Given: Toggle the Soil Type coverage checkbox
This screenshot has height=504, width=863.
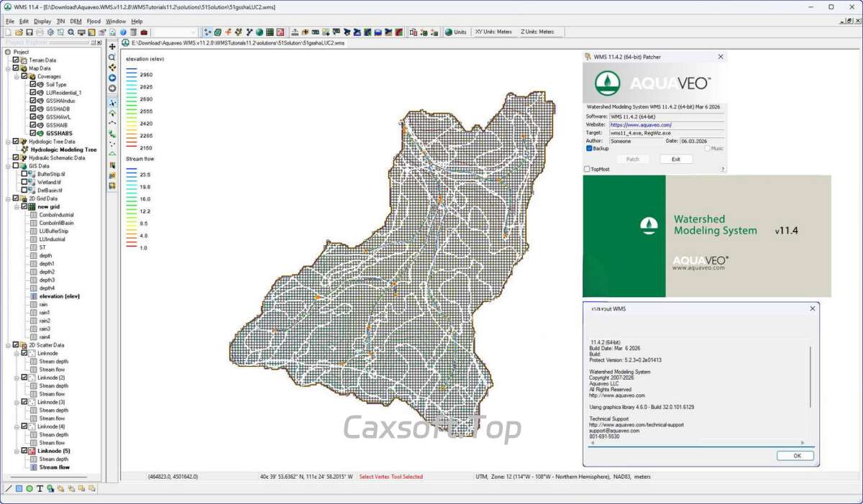Looking at the screenshot, I should click(x=33, y=85).
